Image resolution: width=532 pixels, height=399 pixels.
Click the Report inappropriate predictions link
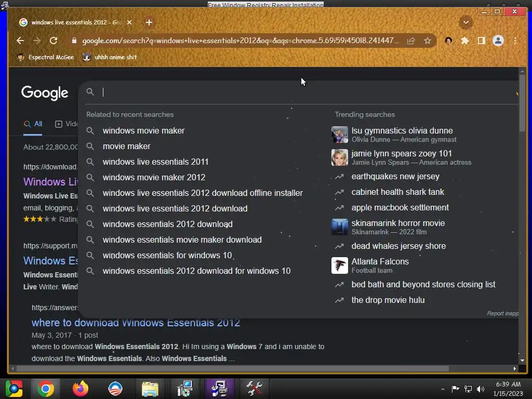502,313
